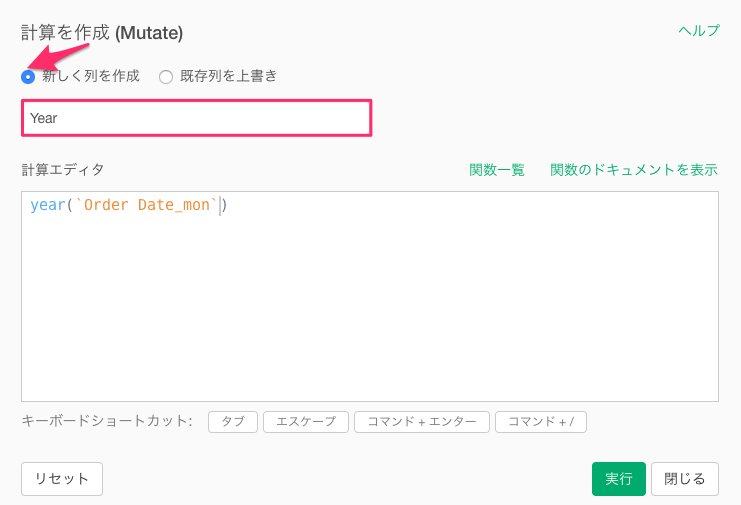Viewport: 741px width, 505px height.
Task: Click the 計算エディタ section label
Action: (x=62, y=170)
